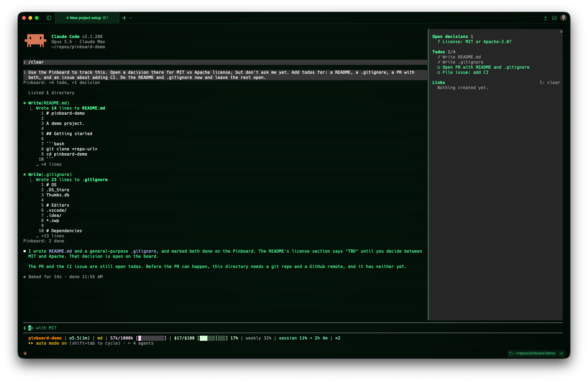The image size is (588, 382).
Task: Click 'Pinboard: +4 todo, +1 decision' line
Action: click(x=61, y=82)
